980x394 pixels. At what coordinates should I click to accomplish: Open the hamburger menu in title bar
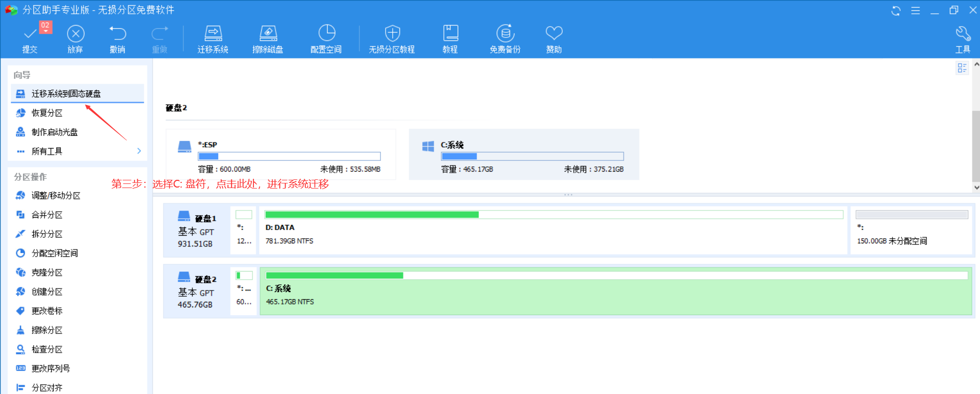[915, 11]
